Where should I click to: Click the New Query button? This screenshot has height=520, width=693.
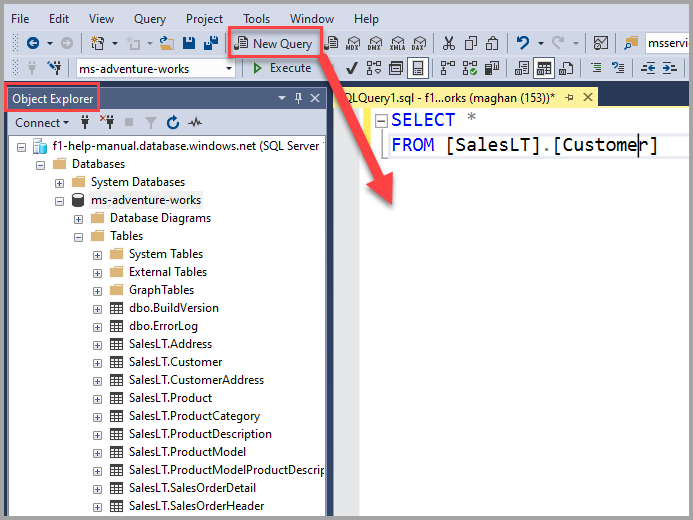(274, 43)
